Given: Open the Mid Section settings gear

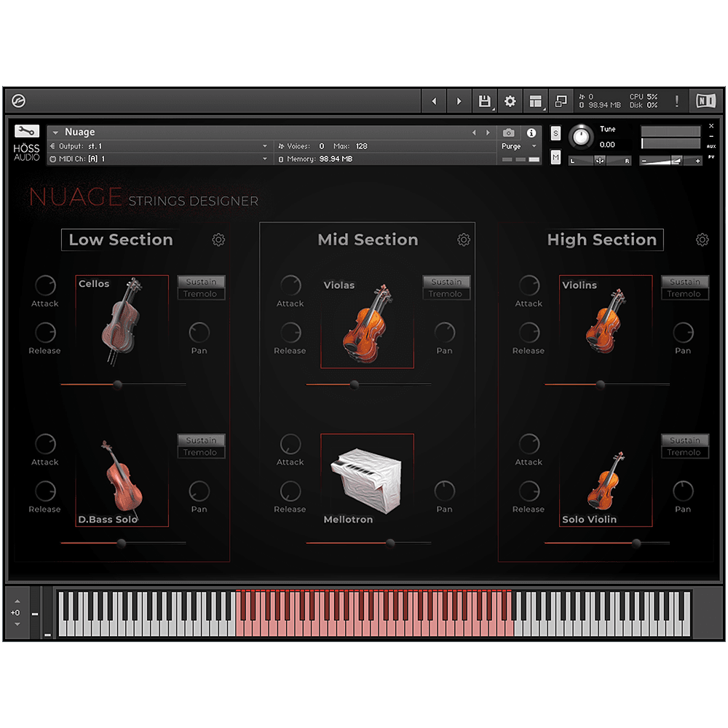Looking at the screenshot, I should [464, 239].
